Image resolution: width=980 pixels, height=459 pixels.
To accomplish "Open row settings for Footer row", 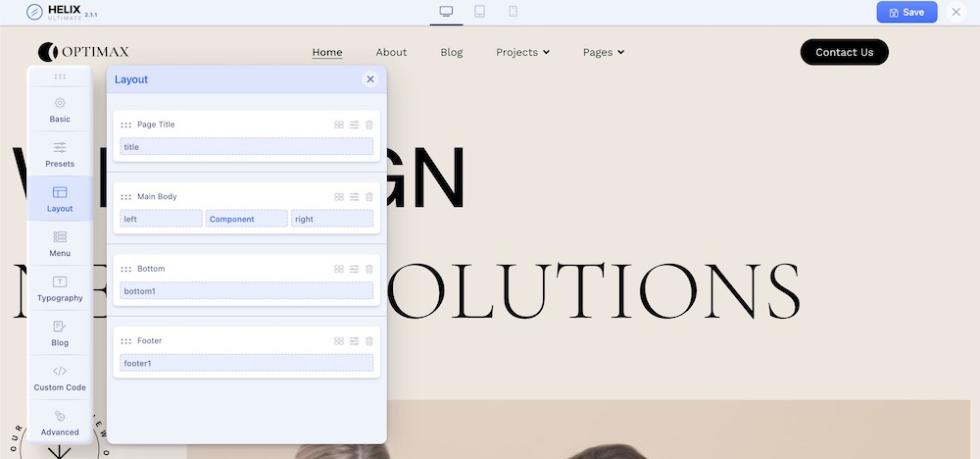I will click(354, 340).
